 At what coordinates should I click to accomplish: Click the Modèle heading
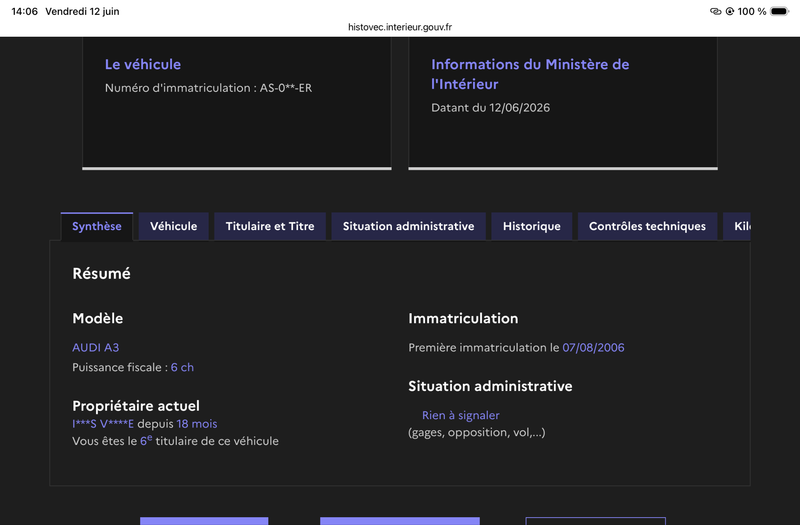click(x=97, y=318)
